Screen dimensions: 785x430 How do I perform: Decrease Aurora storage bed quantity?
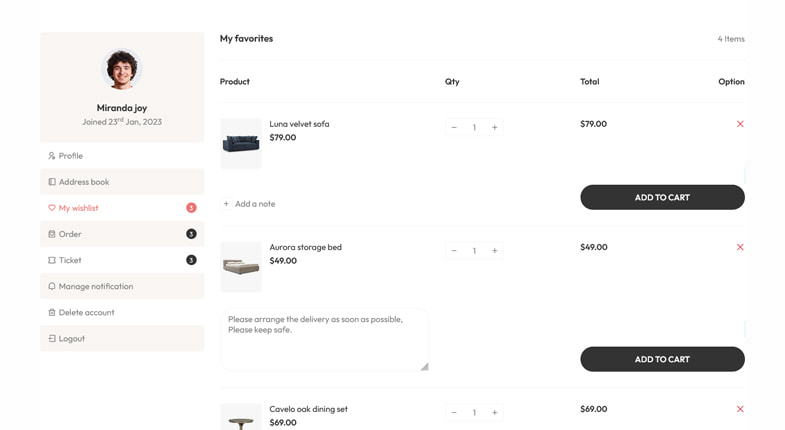click(454, 251)
